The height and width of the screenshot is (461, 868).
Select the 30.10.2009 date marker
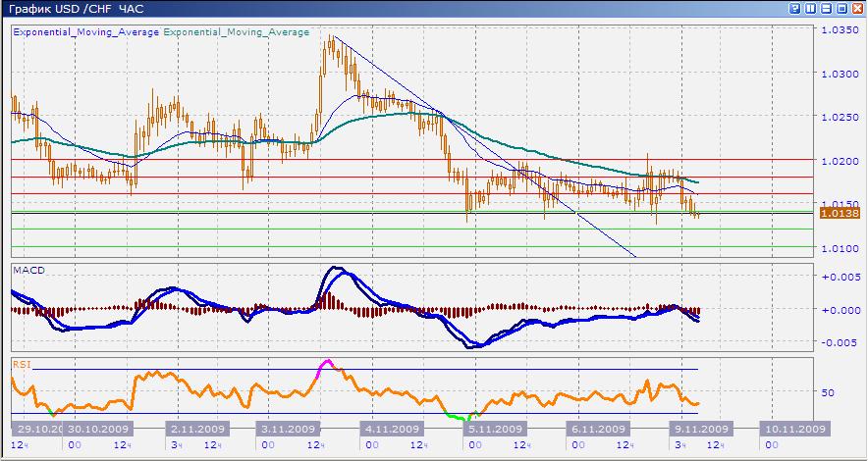click(99, 430)
